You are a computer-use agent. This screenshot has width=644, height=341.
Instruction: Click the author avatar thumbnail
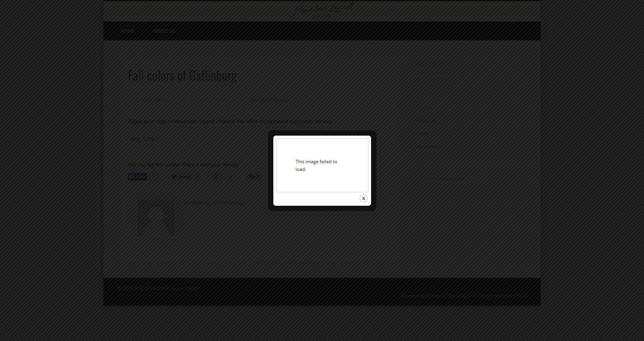(x=156, y=218)
